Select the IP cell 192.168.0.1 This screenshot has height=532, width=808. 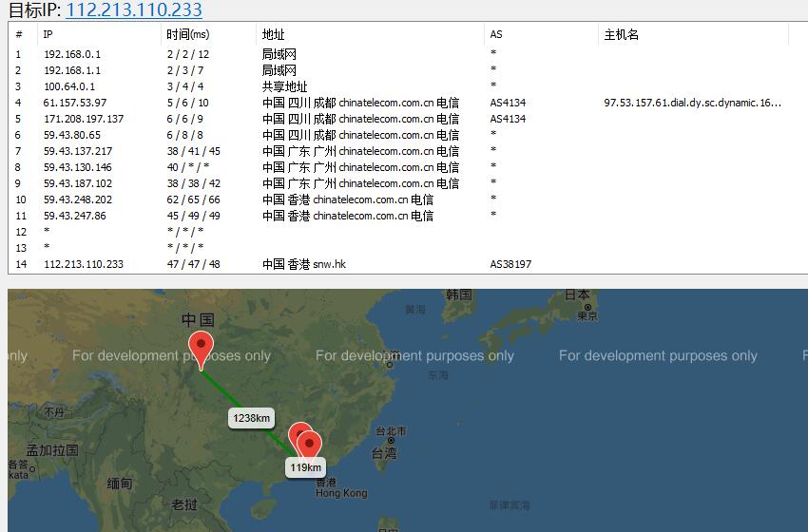[x=72, y=54]
